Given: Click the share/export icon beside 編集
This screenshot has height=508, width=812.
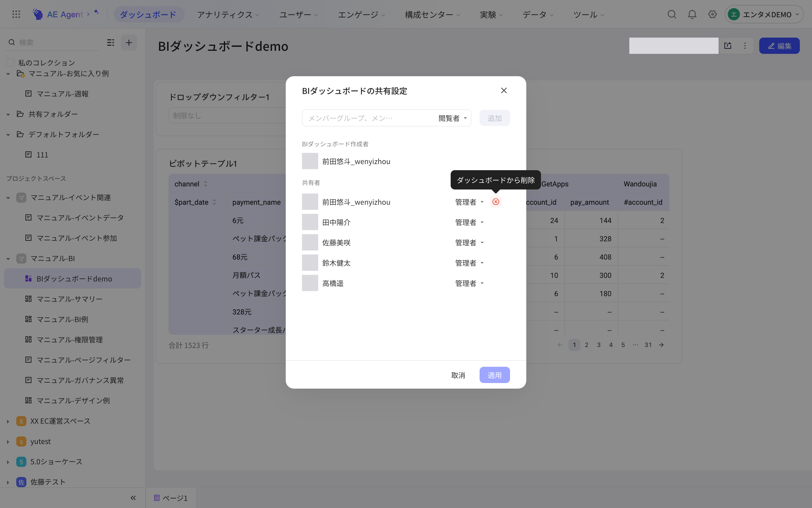Looking at the screenshot, I should click(728, 46).
